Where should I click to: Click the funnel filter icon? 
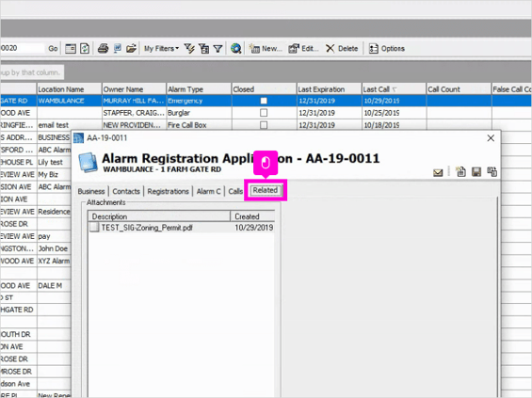(x=218, y=49)
